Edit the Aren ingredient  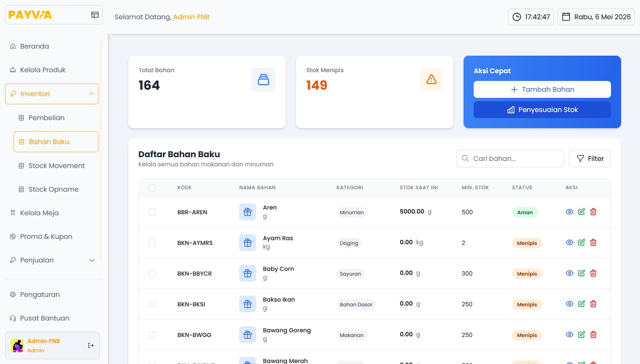click(581, 212)
